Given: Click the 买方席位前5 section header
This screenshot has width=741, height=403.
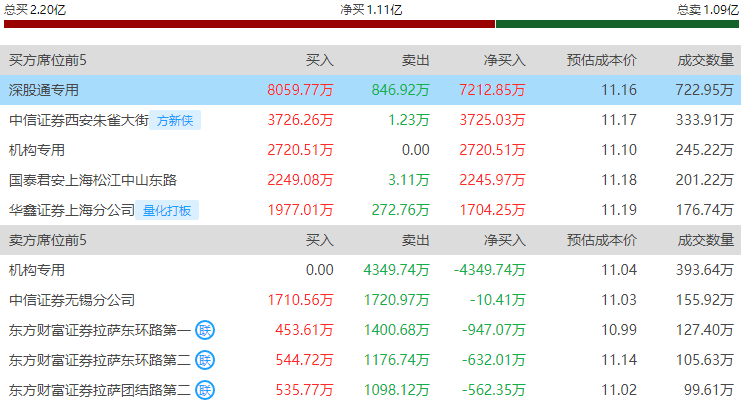Looking at the screenshot, I should 48,60.
